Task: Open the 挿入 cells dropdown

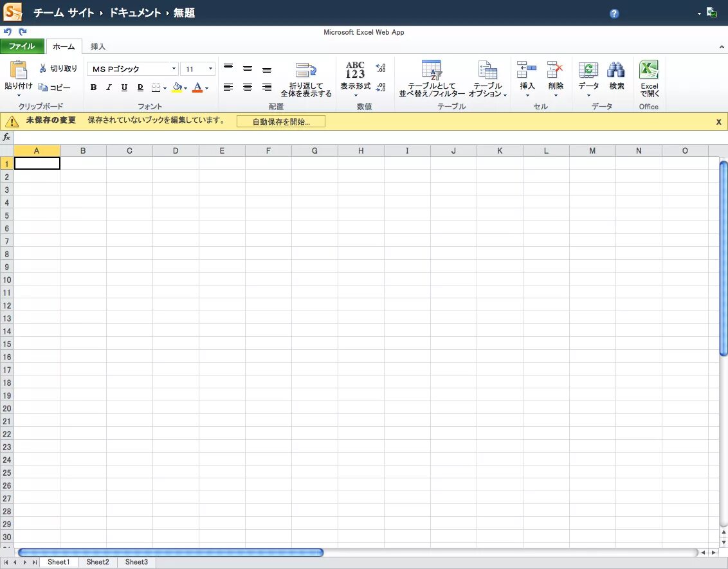Action: (x=527, y=79)
